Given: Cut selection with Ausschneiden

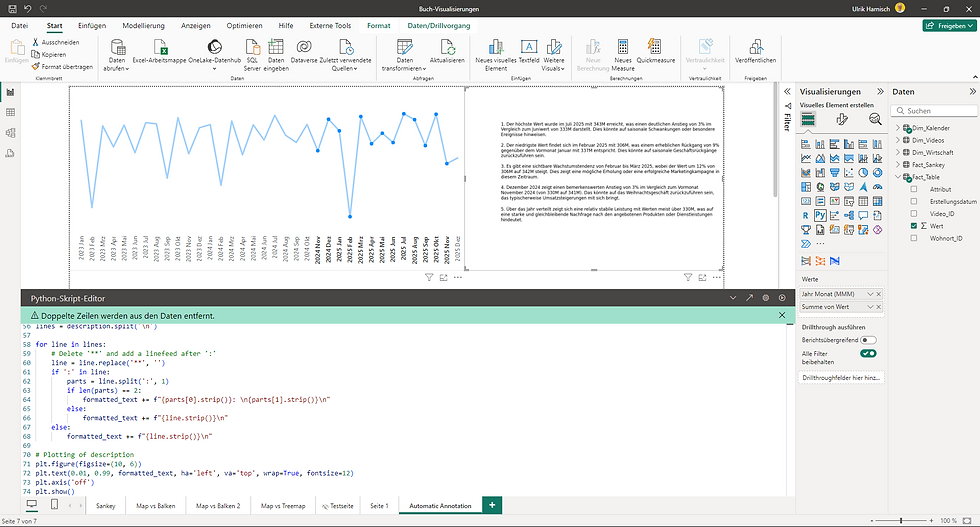Looking at the screenshot, I should [x=55, y=43].
